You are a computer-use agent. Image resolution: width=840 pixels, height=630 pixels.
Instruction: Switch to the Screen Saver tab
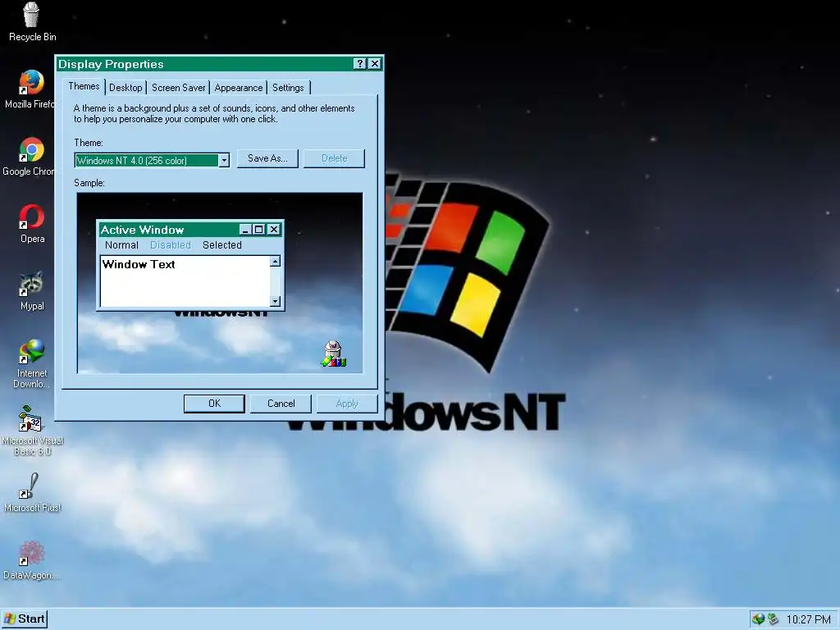[x=178, y=88]
